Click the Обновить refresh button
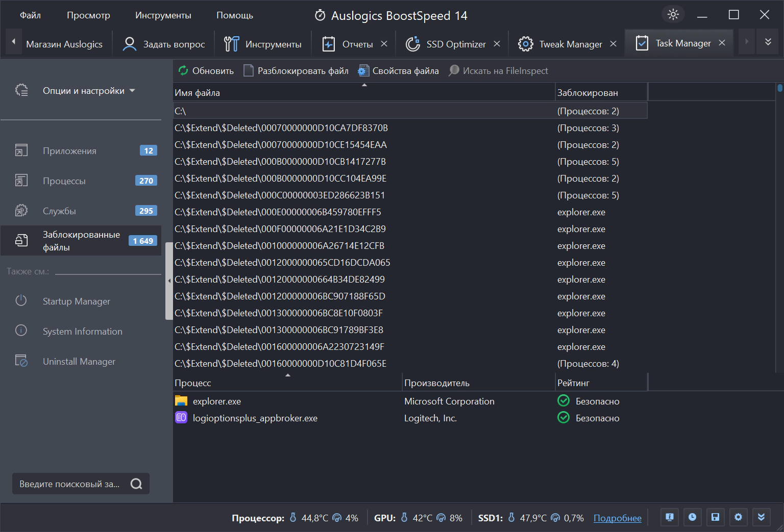The image size is (784, 532). (x=206, y=71)
